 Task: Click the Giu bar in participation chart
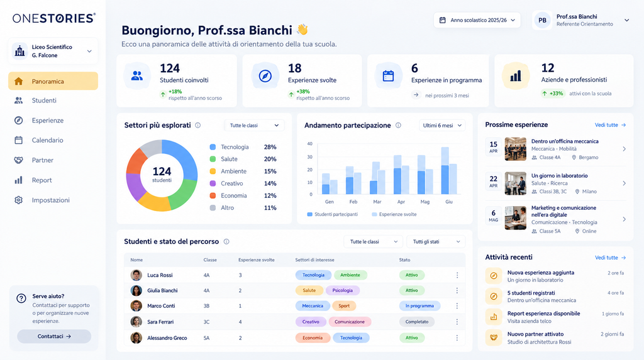(449, 171)
